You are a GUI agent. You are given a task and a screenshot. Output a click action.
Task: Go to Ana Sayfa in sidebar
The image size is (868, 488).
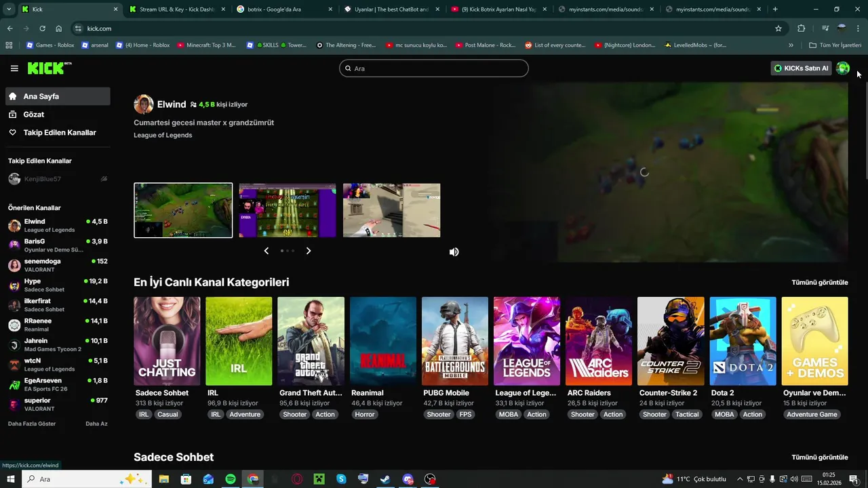click(x=58, y=96)
